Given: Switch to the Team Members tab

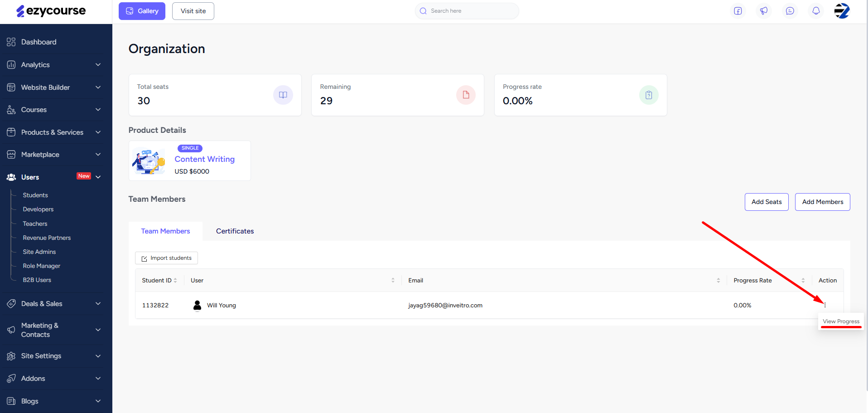Looking at the screenshot, I should pyautogui.click(x=165, y=231).
